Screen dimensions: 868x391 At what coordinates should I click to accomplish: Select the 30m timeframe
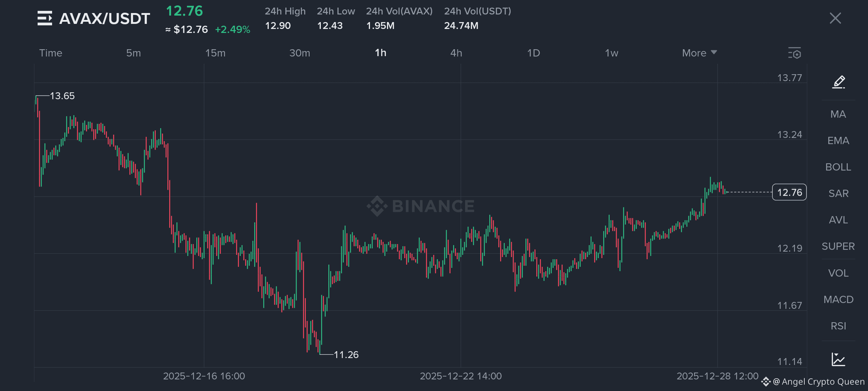tap(300, 53)
